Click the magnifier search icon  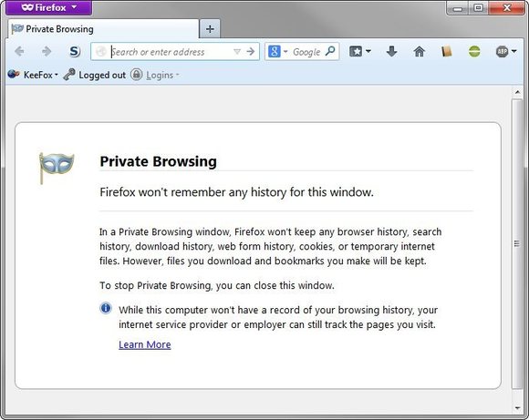coord(330,51)
